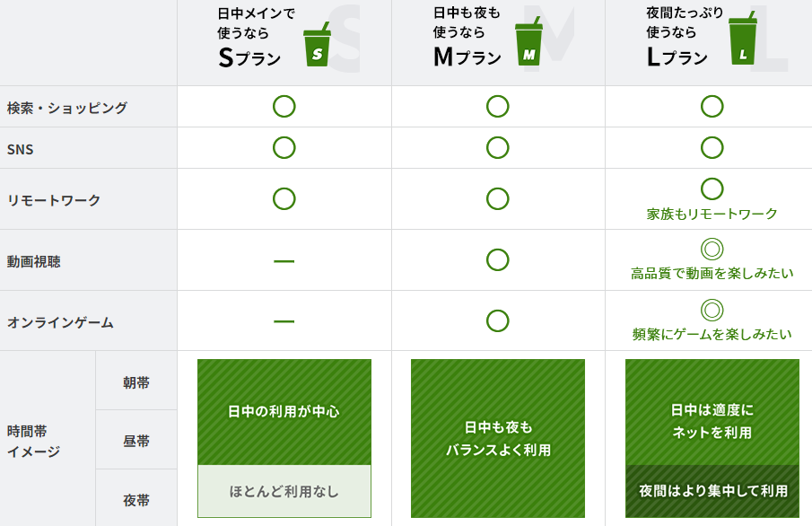This screenshot has width=812, height=526.
Task: Click the ほとんど利用なし pale block
Action: coord(284,491)
